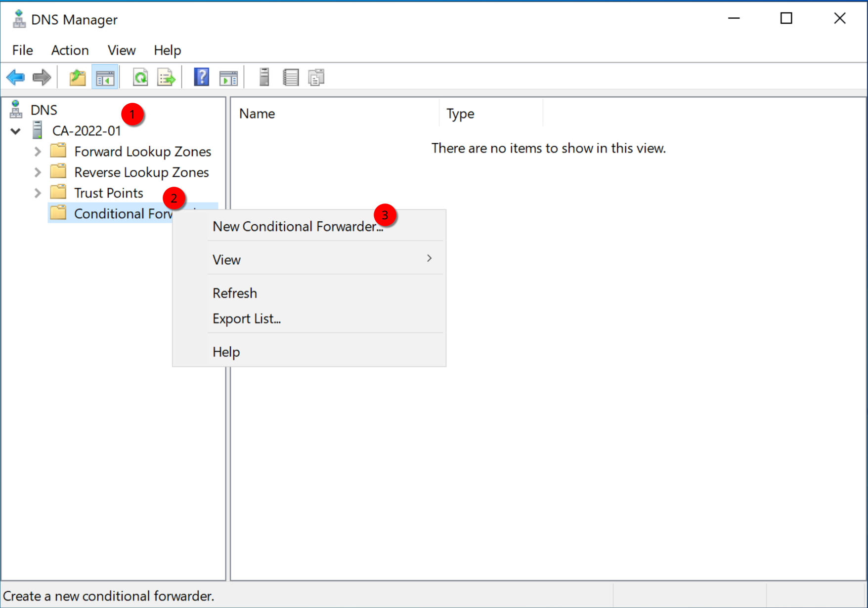Select Export List... in context menu

pyautogui.click(x=246, y=319)
